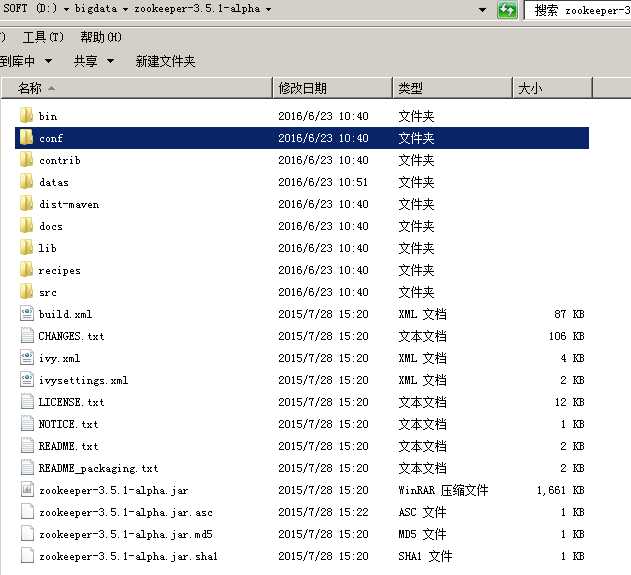Expand the SOFT (D:) breadcrumb arrow
This screenshot has height=575, width=631.
coord(66,9)
